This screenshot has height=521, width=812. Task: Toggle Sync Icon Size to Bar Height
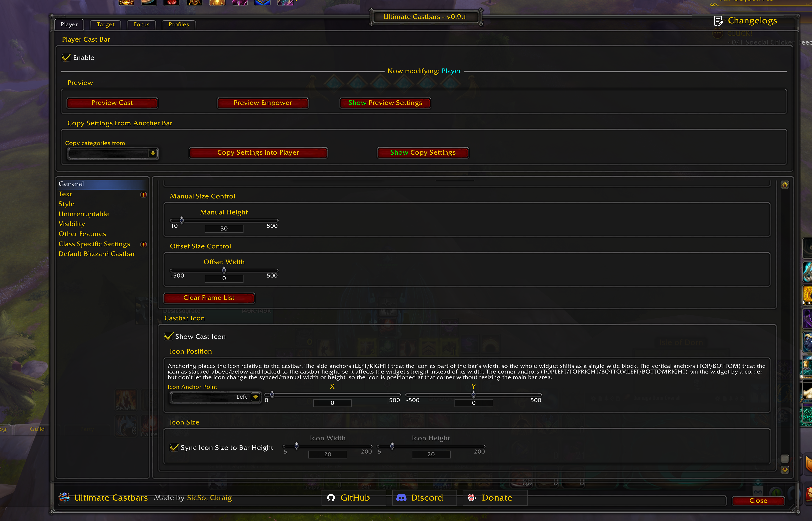tap(174, 448)
